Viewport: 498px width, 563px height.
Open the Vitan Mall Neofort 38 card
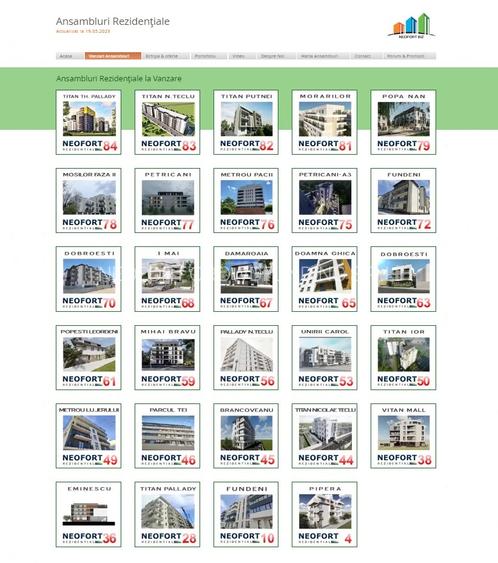pos(403,436)
